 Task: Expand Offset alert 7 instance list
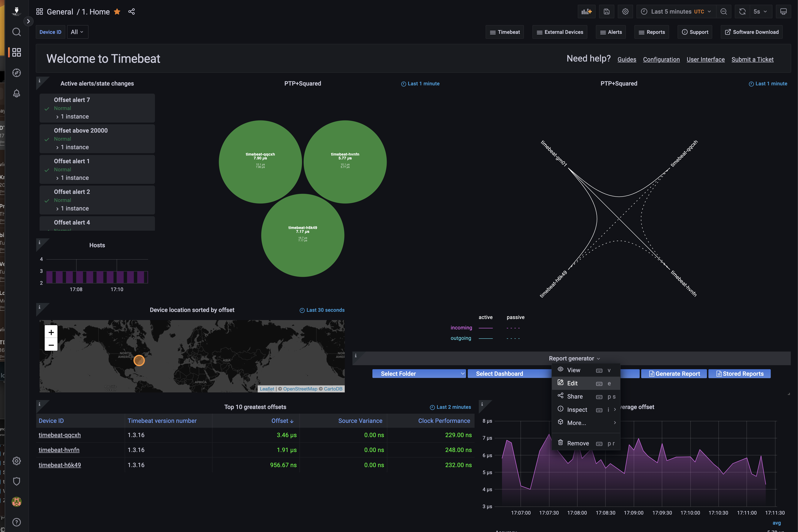[72, 117]
